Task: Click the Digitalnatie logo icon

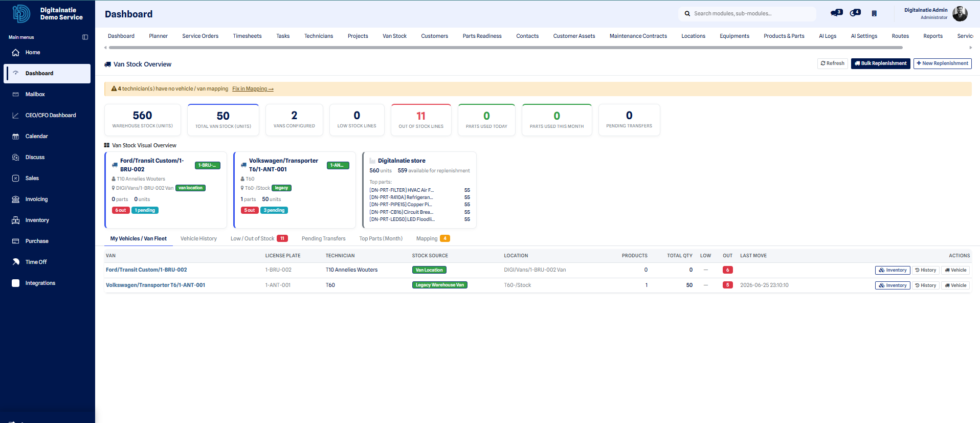Action: pyautogui.click(x=21, y=13)
